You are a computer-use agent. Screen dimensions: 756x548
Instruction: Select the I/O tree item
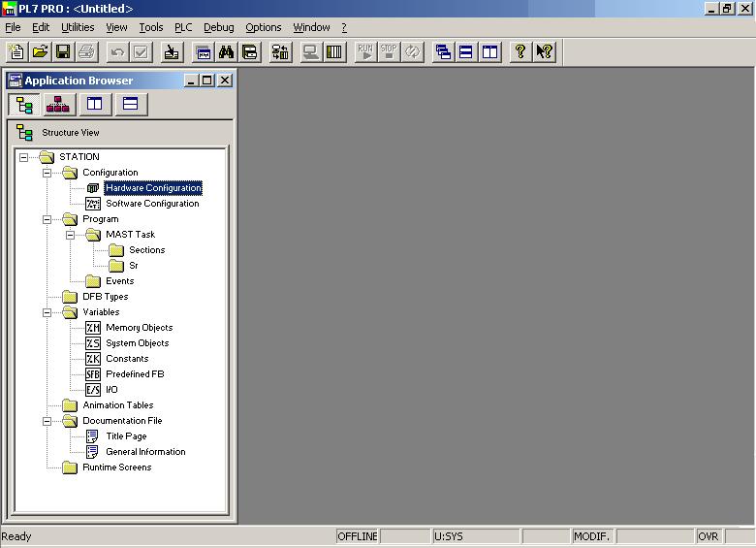(x=111, y=390)
